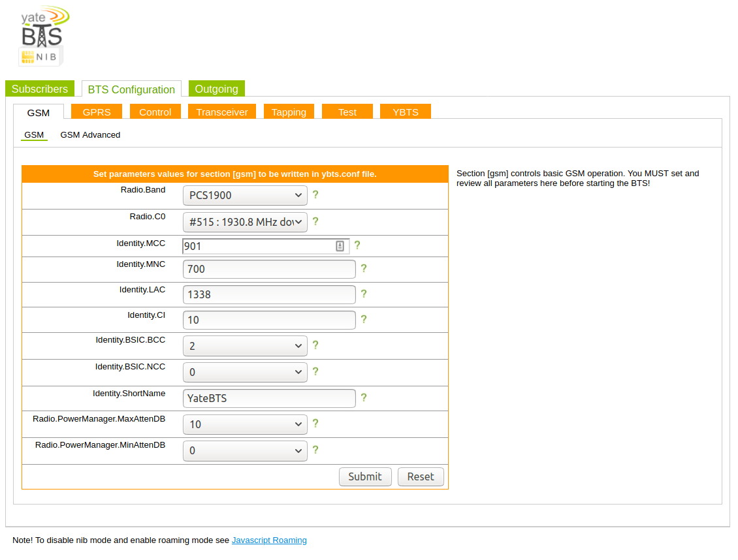738x560 pixels.
Task: Go to GSM Advanced settings
Action: tap(90, 134)
